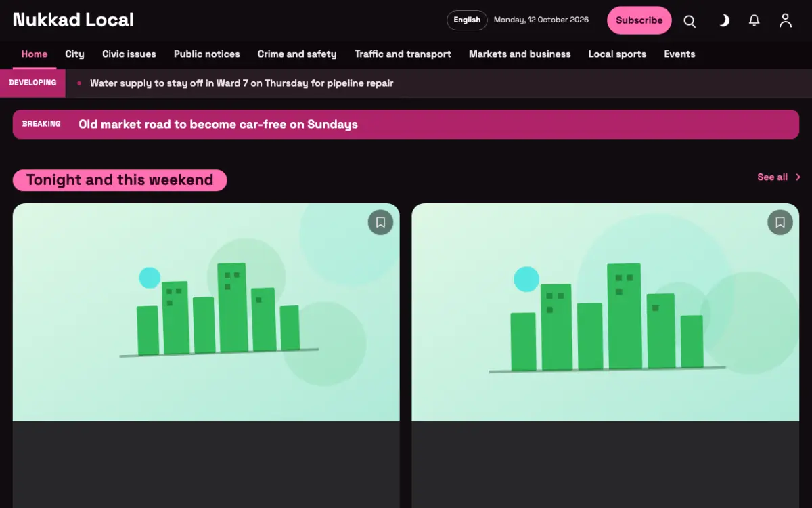This screenshot has height=508, width=812.
Task: Click the DEVELOPING label
Action: click(32, 83)
